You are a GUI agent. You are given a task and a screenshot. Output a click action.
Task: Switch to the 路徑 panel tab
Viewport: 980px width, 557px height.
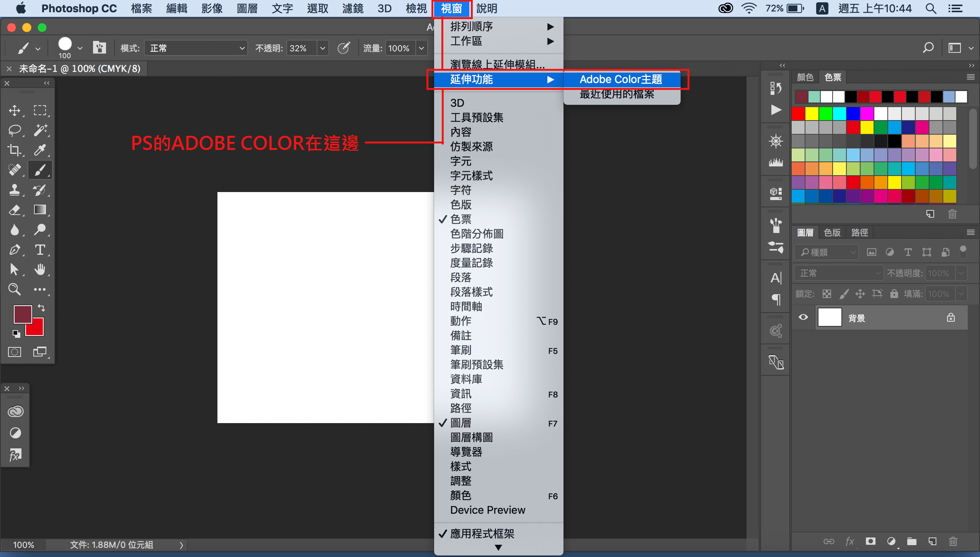pos(859,232)
